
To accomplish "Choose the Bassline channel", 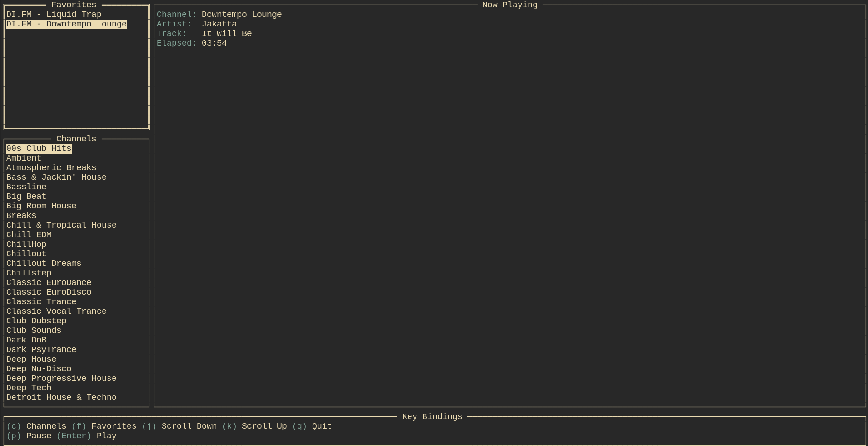I will pos(26,187).
